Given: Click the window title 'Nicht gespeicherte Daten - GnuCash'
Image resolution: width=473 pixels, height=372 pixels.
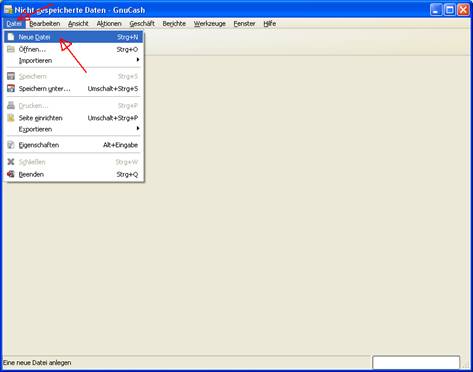Looking at the screenshot, I should pyautogui.click(x=80, y=10).
